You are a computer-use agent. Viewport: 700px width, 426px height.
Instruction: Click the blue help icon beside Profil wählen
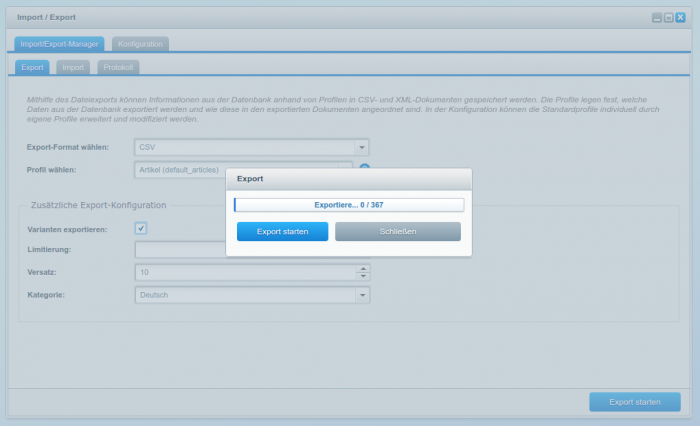(x=365, y=170)
